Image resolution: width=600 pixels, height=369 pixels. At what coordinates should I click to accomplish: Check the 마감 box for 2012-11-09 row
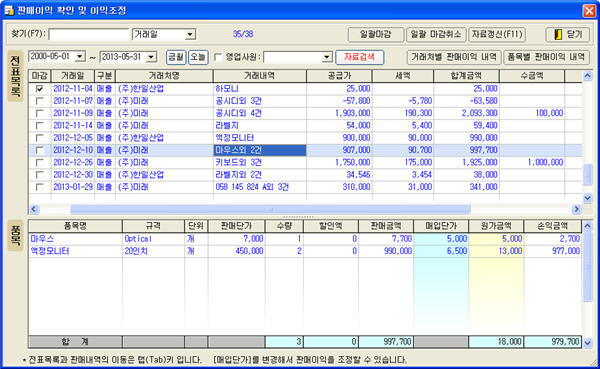pyautogui.click(x=39, y=113)
